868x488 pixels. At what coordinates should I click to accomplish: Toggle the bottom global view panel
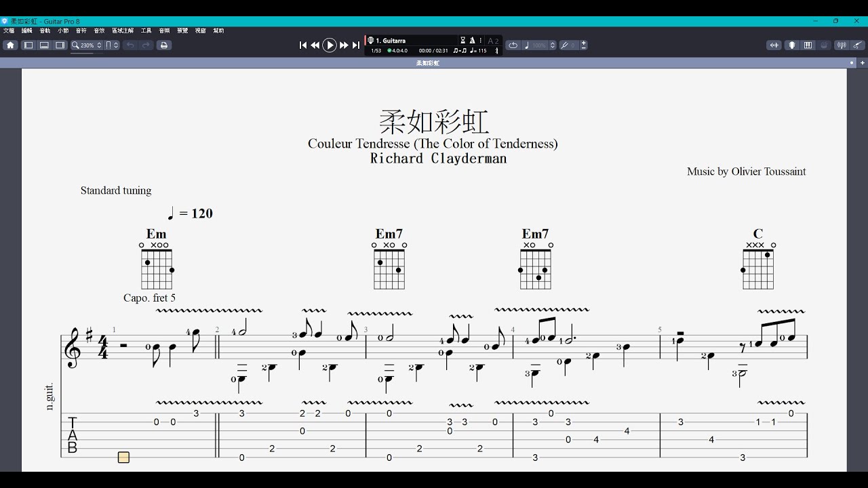pyautogui.click(x=44, y=45)
